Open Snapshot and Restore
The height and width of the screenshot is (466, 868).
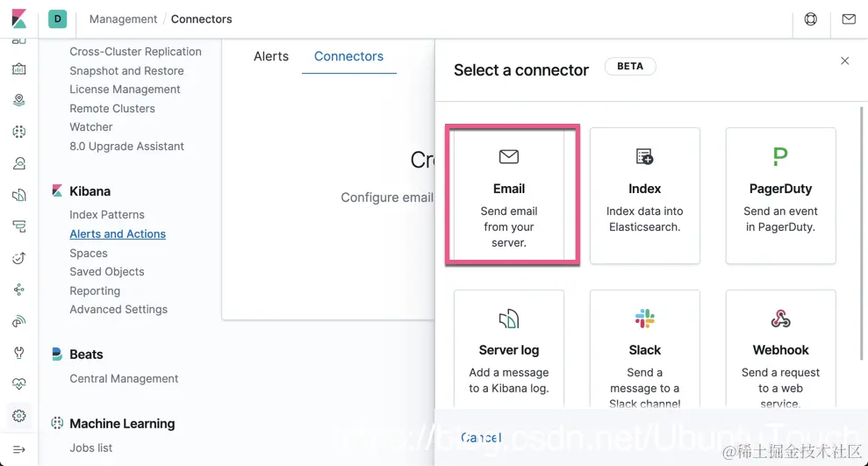tap(126, 71)
